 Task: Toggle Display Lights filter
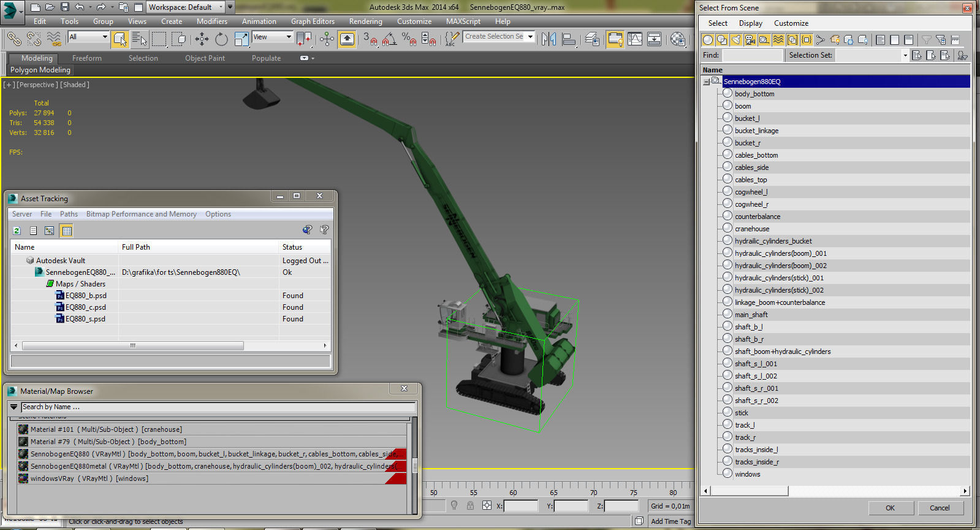click(x=736, y=40)
